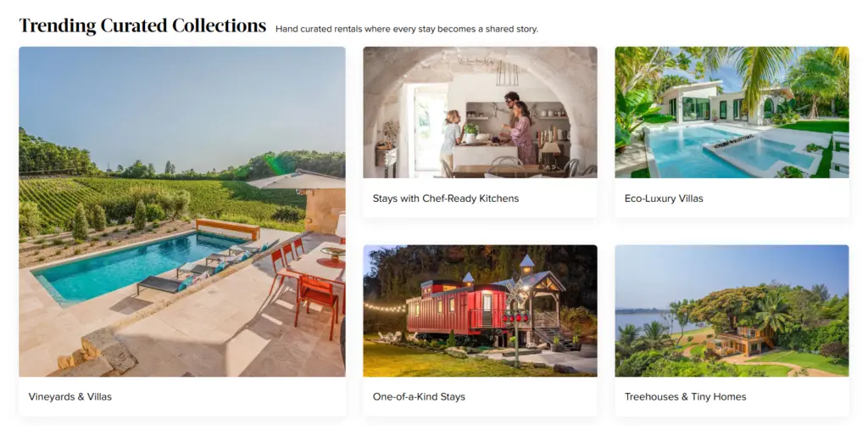Image resolution: width=868 pixels, height=426 pixels.
Task: Click the swimming pool in the vineyard photo
Action: 133,265
